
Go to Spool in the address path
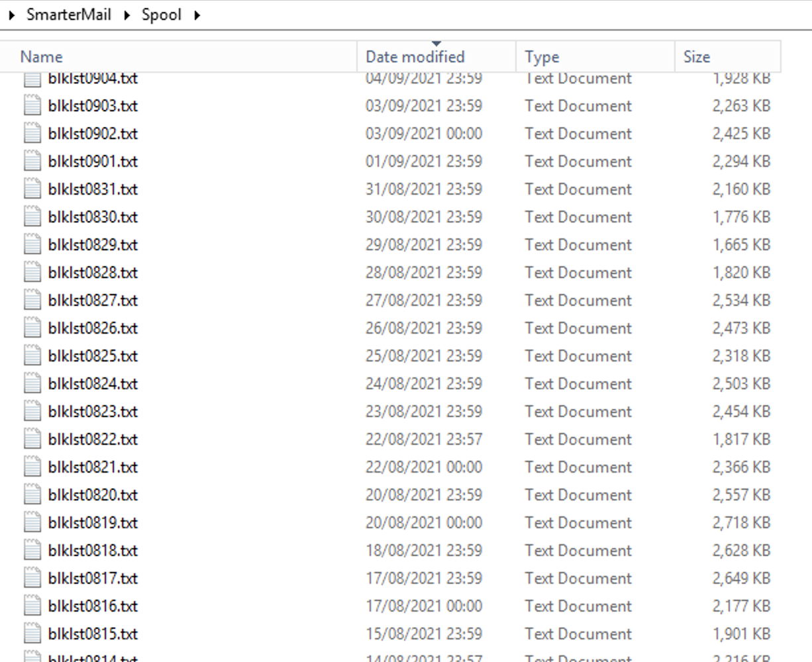161,15
